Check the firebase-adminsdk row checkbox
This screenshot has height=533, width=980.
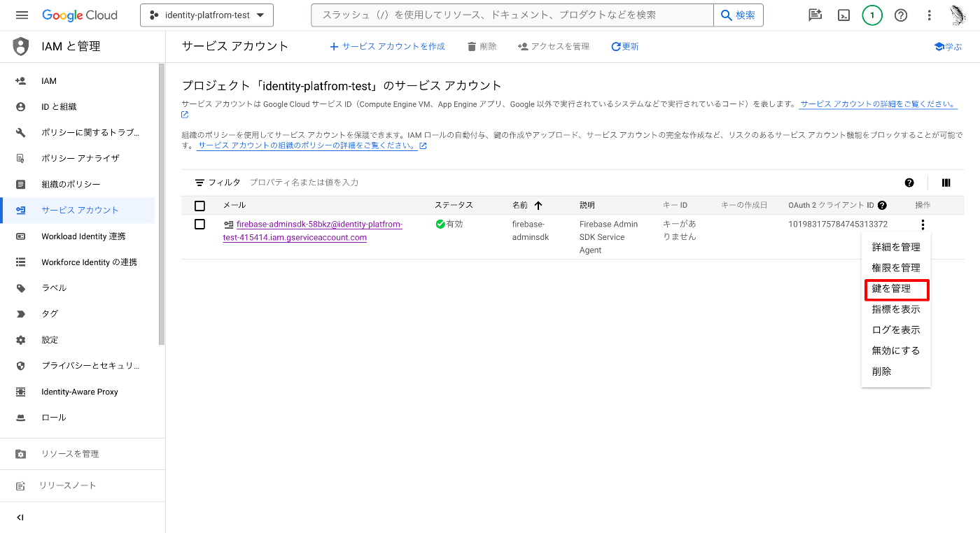200,224
